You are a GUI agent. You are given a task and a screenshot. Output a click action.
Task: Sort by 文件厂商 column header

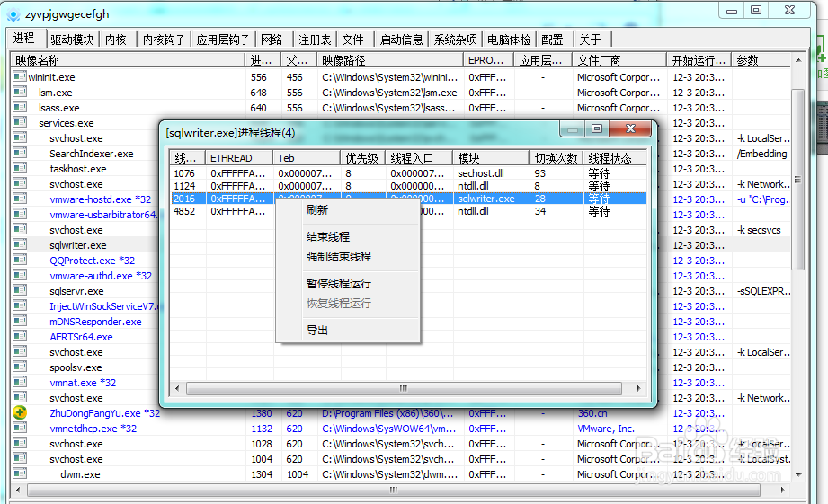click(619, 60)
